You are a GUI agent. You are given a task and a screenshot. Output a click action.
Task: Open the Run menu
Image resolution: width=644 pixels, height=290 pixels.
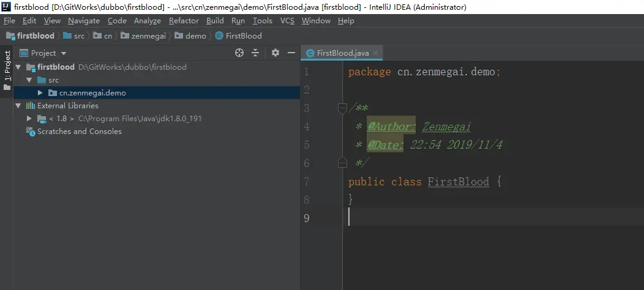[238, 21]
